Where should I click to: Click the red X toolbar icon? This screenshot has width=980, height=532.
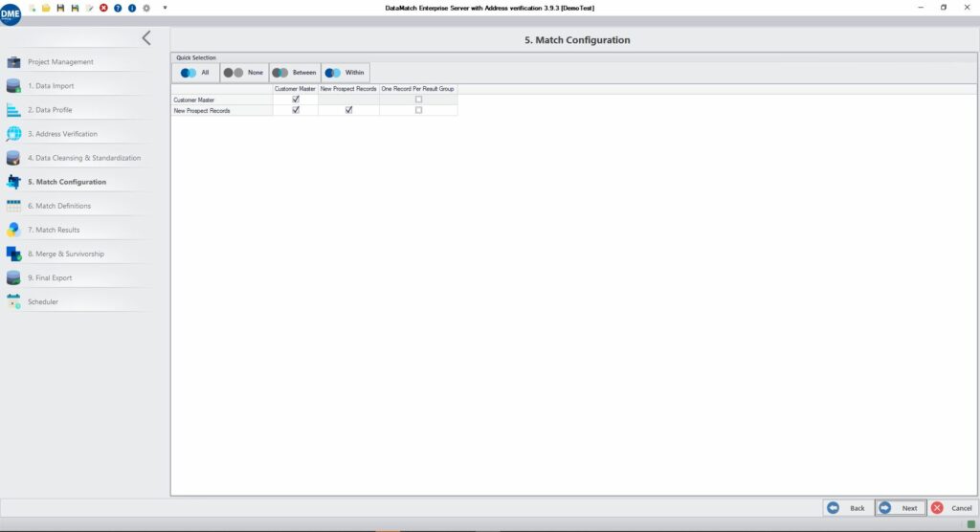click(103, 8)
